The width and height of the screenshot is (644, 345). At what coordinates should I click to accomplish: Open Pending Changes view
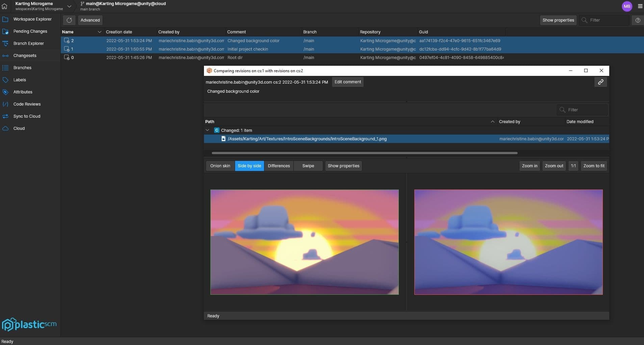tap(30, 31)
